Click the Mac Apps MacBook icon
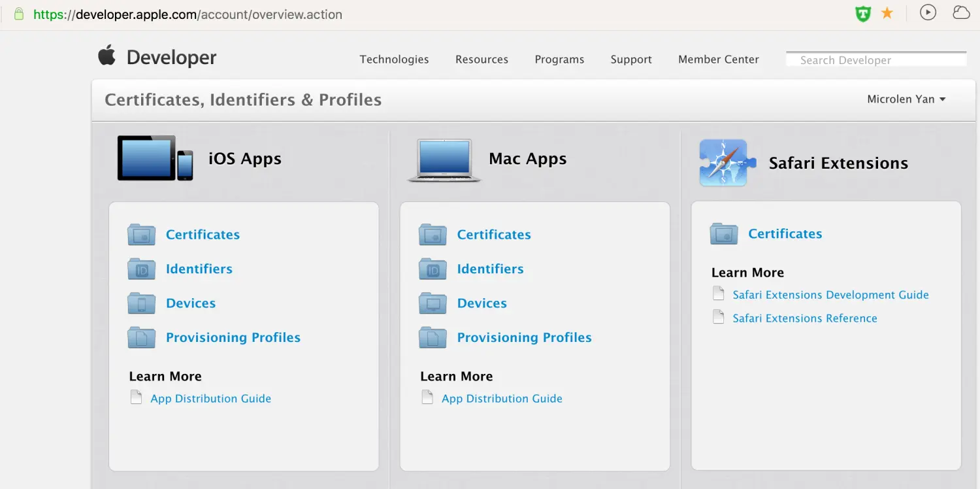This screenshot has width=980, height=489. coord(444,160)
